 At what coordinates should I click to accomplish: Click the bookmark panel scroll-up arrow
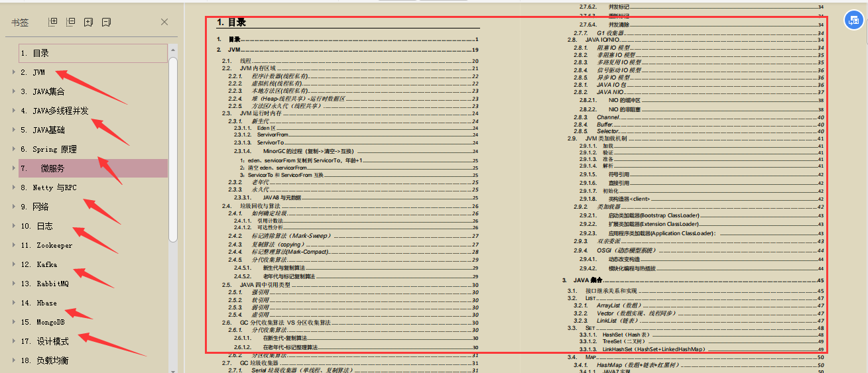[x=173, y=48]
